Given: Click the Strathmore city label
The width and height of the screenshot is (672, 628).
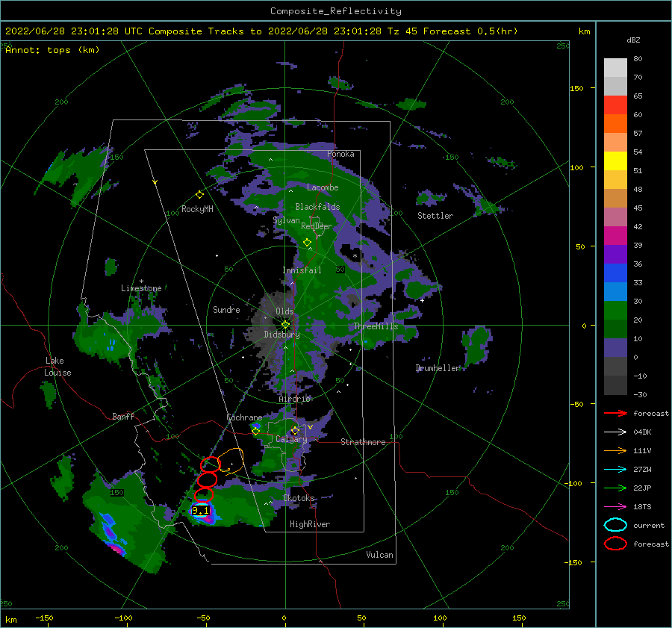Looking at the screenshot, I should pyautogui.click(x=363, y=442).
